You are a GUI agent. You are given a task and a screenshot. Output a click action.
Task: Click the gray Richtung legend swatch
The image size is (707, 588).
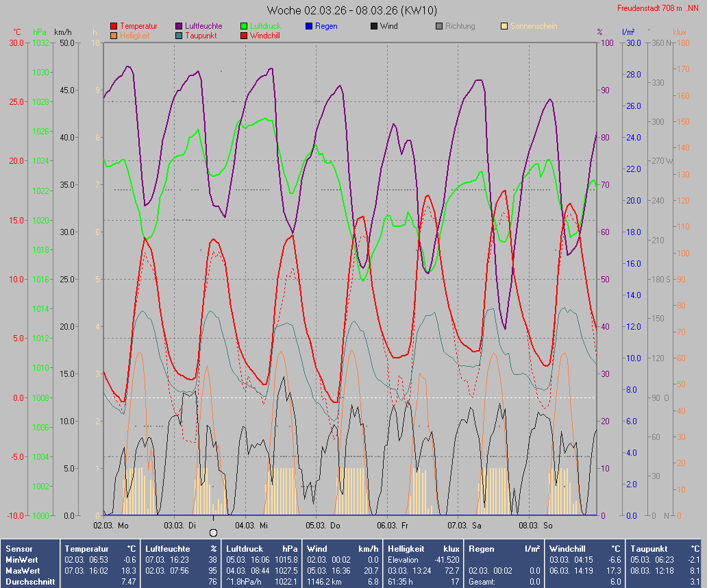[x=439, y=26]
